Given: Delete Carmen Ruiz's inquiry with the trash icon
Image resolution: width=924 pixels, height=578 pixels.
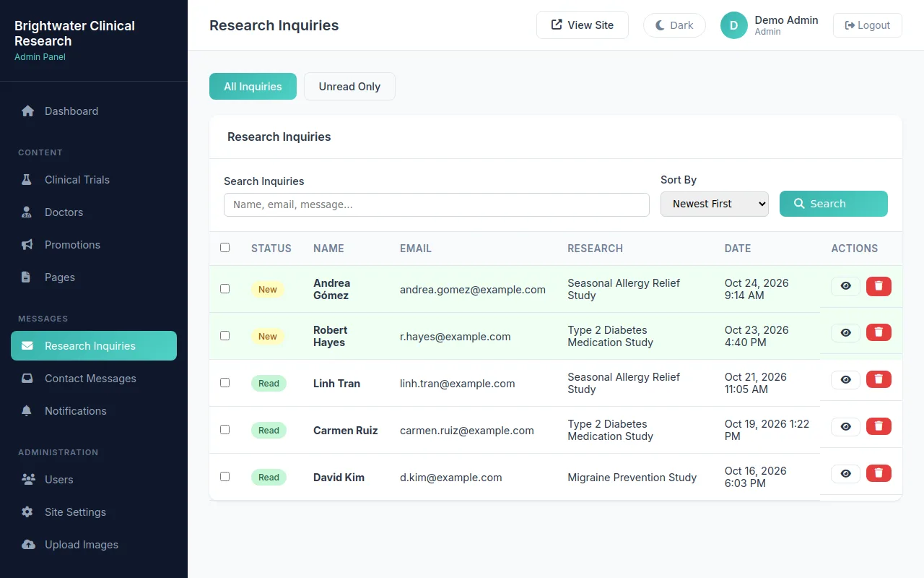Looking at the screenshot, I should [879, 427].
